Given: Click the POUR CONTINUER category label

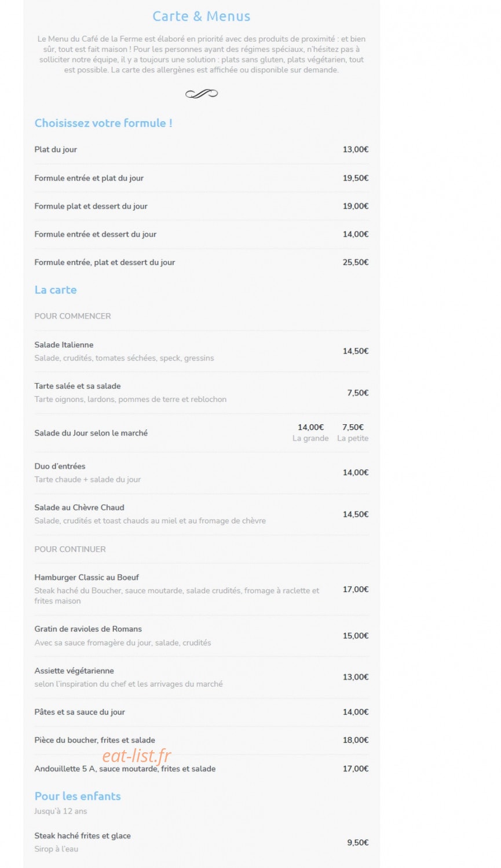Looking at the screenshot, I should tap(70, 549).
